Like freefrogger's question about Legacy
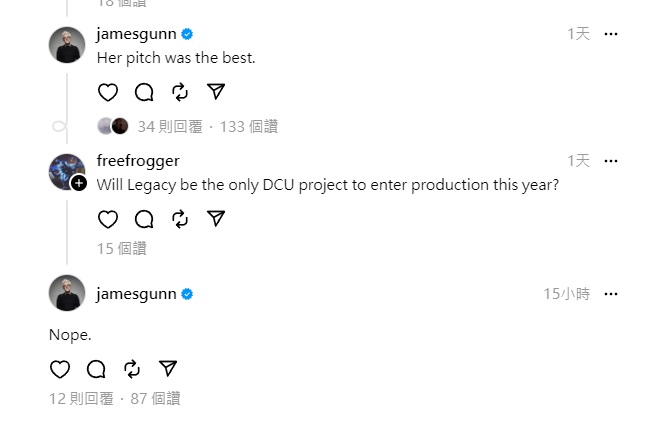This screenshot has height=423, width=671. [x=108, y=219]
